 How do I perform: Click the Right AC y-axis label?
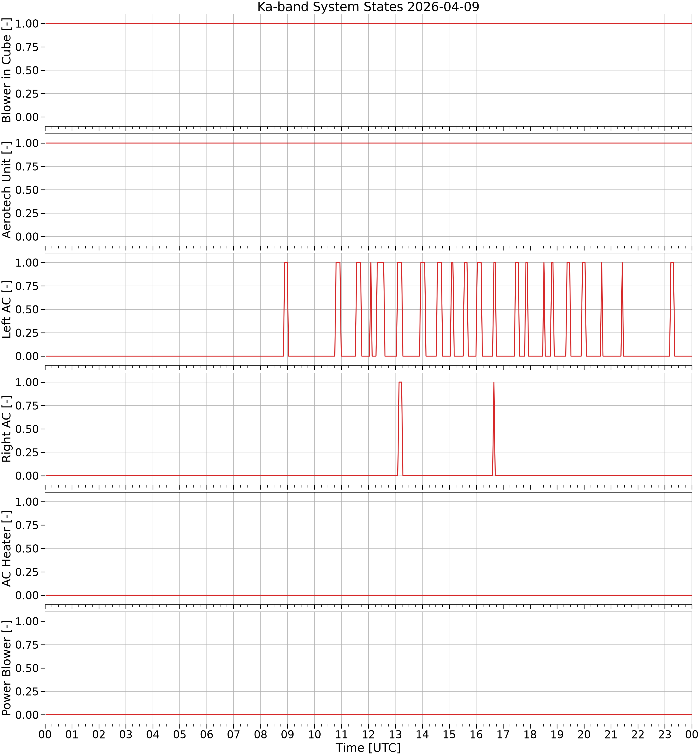click(x=7, y=429)
